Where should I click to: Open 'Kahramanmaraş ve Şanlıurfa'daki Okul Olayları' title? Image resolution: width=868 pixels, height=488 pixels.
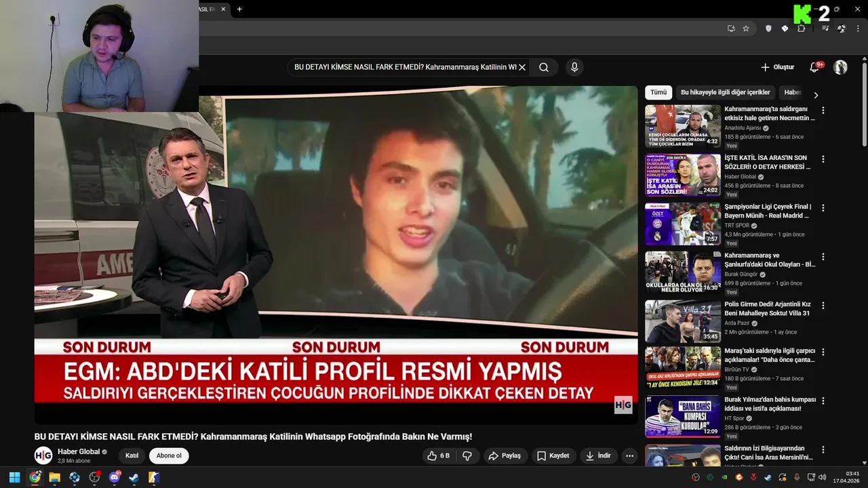point(770,260)
